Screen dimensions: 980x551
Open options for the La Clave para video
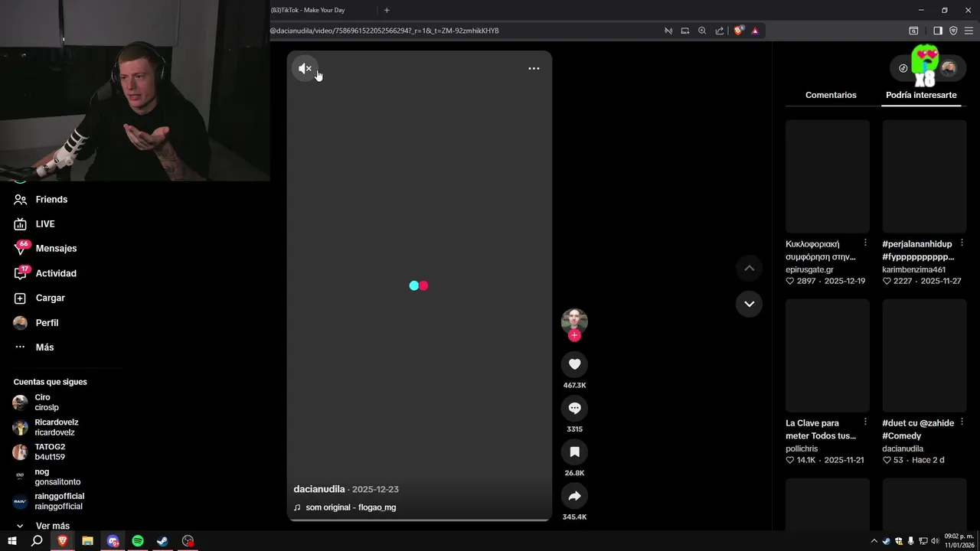(x=865, y=422)
